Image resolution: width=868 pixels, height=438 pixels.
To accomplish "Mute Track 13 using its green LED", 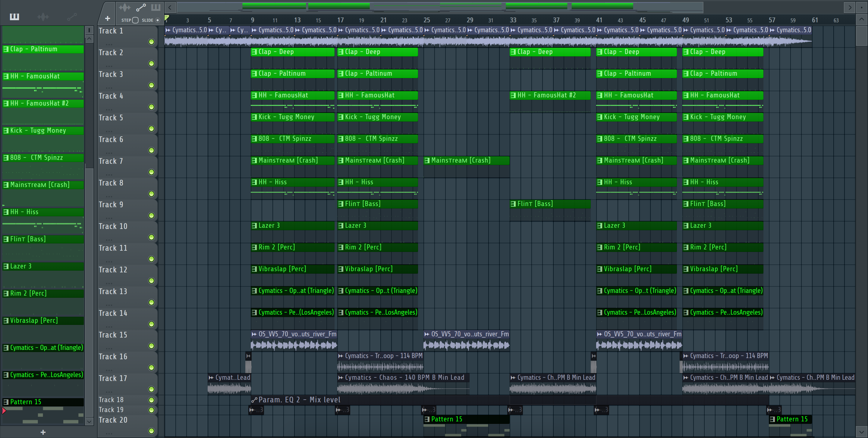I will [151, 303].
